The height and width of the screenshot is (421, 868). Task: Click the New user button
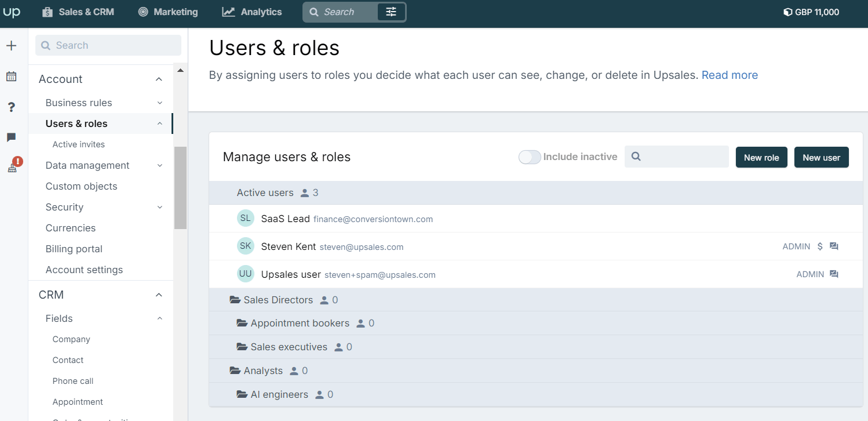click(x=822, y=157)
